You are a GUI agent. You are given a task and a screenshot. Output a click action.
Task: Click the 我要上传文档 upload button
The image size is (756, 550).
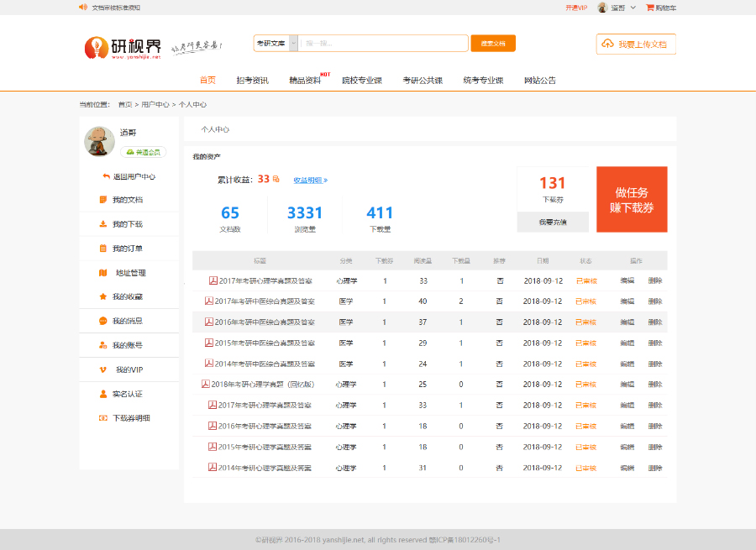(x=636, y=45)
